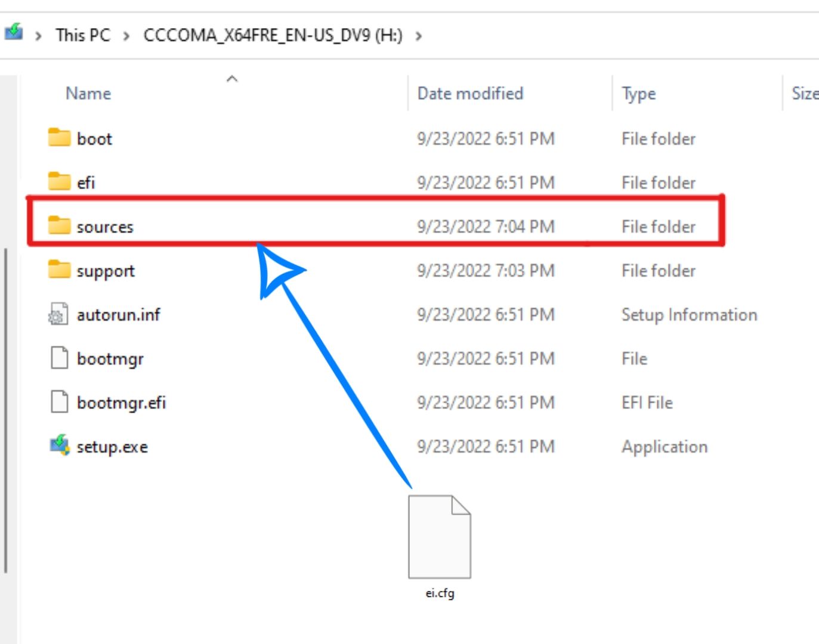Viewport: 819px width, 644px height.
Task: Click CCCOMA_X64FRE_EN-US_DV9 (H:) breadcrumb
Action: (x=273, y=35)
